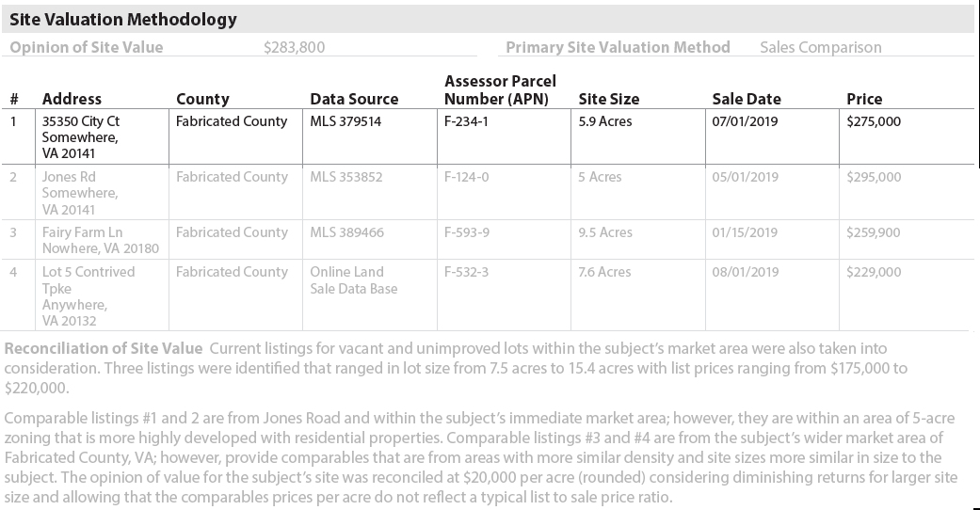Click the Assessor Parcel Number (APN) header
Screen dimensions: 980x510
(500, 90)
